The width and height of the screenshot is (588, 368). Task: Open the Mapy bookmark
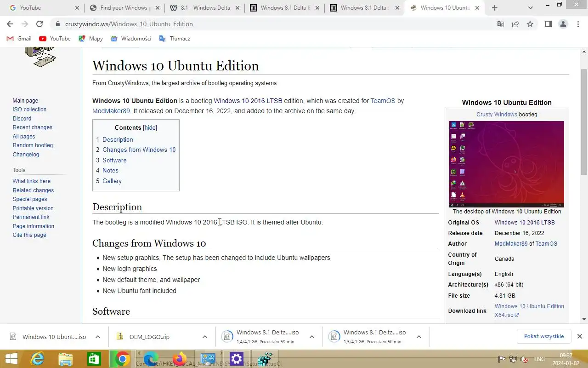coord(90,39)
